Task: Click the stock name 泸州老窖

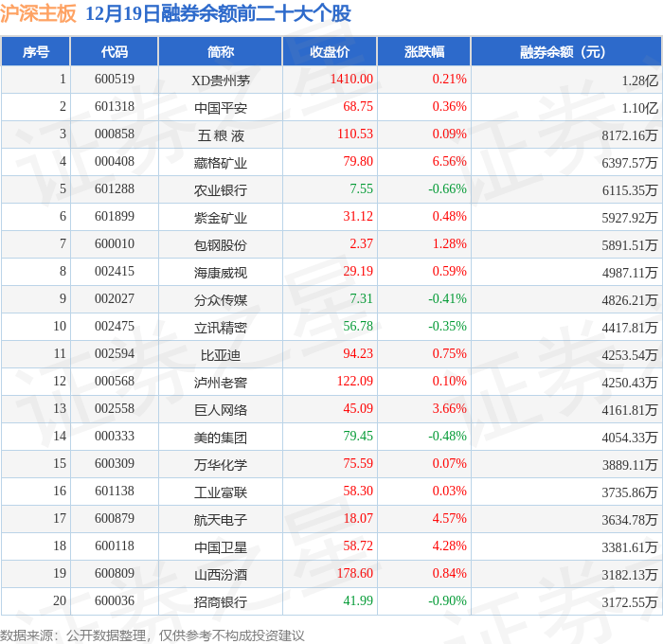Action: click(221, 383)
